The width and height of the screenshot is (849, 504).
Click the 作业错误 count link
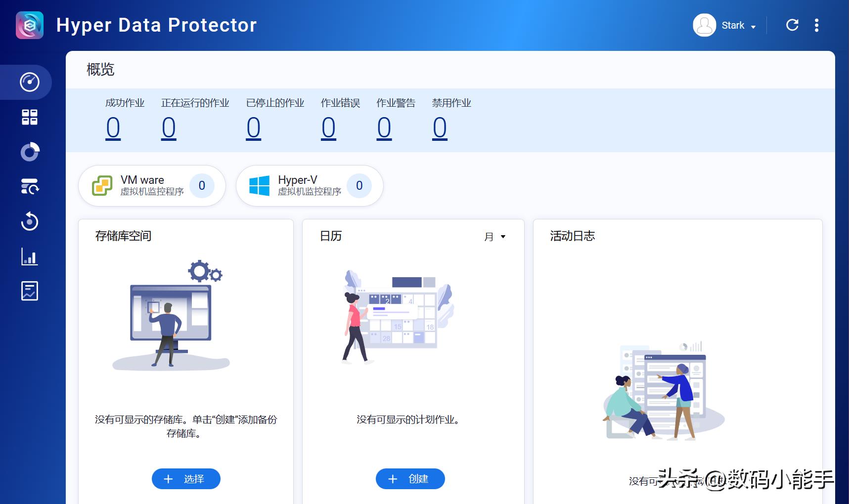click(328, 127)
